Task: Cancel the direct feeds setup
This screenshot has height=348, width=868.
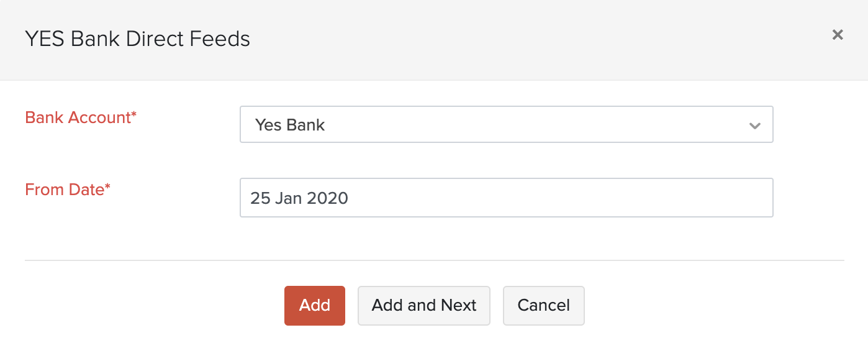Action: (x=543, y=305)
